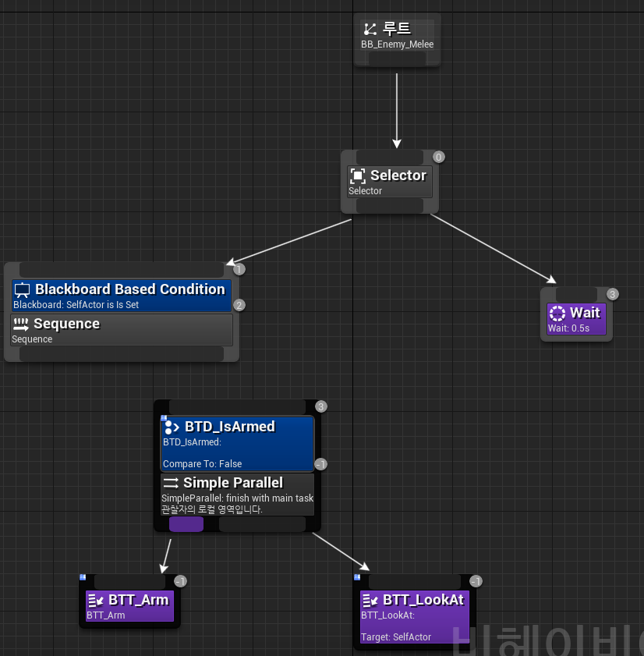Select the BTT_Arm task title

tap(139, 601)
